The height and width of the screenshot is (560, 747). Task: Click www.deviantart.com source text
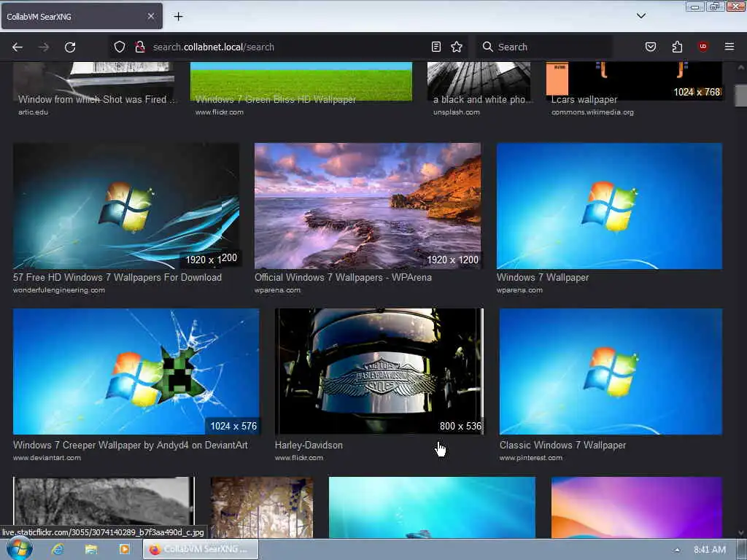(x=47, y=458)
